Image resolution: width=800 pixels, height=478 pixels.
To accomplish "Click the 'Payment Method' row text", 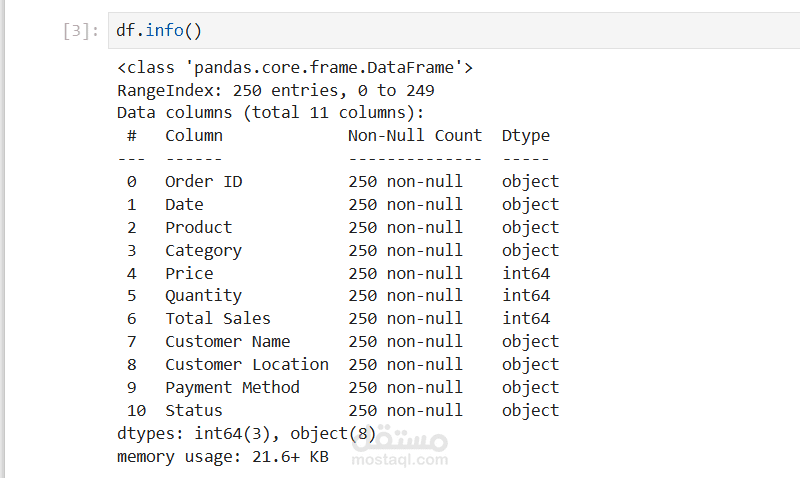I will coord(232,387).
